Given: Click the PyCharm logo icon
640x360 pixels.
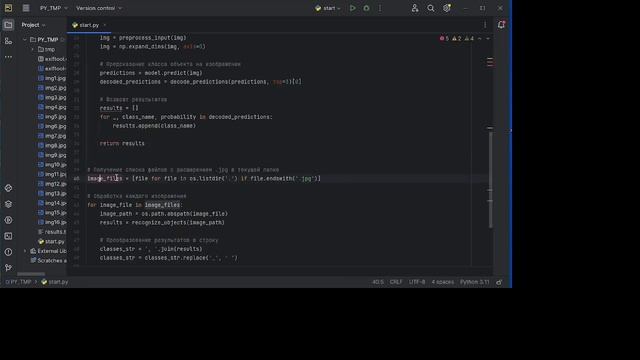Looking at the screenshot, I should point(8,8).
